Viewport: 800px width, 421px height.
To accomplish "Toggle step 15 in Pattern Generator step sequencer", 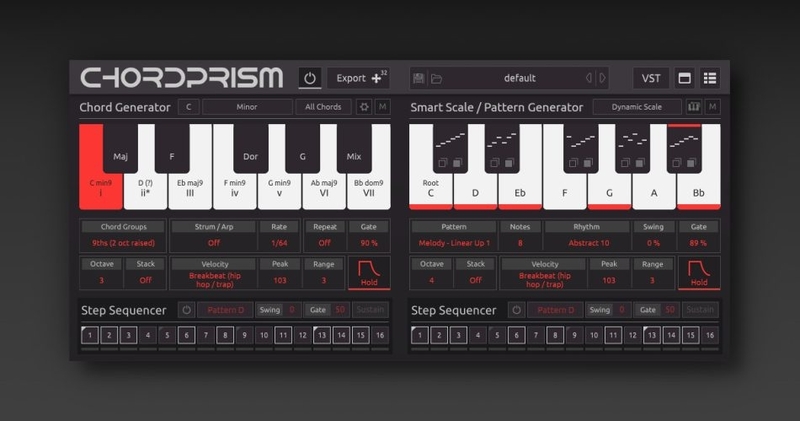I will click(x=690, y=335).
